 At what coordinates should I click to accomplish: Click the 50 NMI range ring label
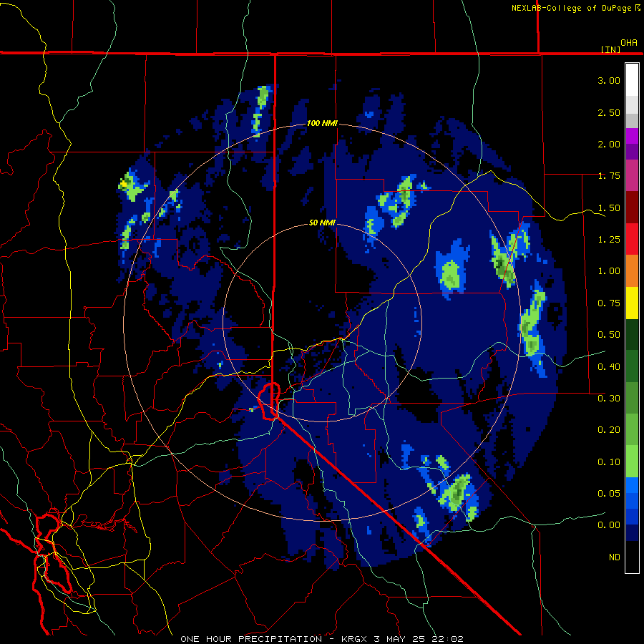coord(322,223)
